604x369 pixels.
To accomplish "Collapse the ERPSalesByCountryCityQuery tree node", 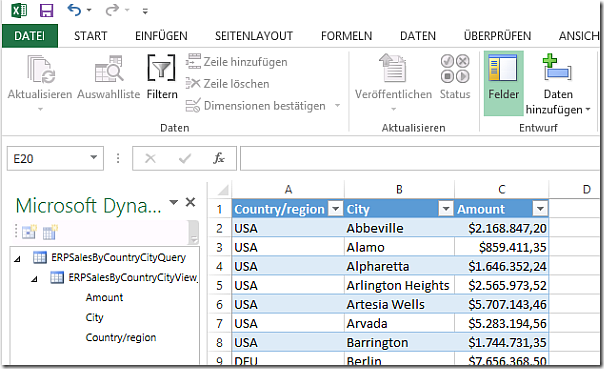I will click(x=17, y=259).
